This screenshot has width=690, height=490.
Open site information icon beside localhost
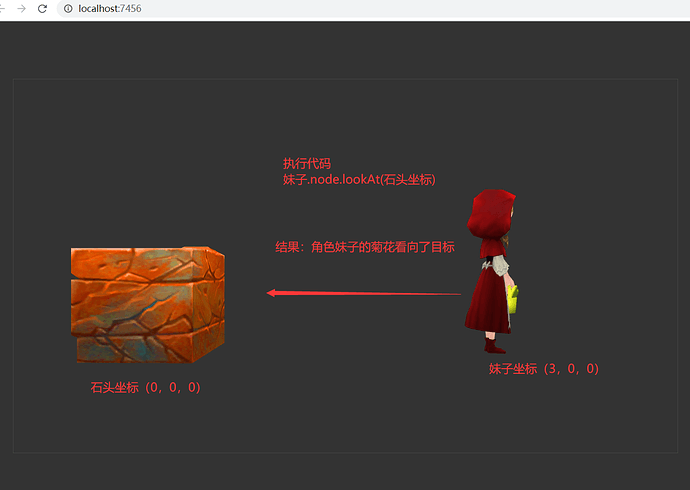click(68, 9)
